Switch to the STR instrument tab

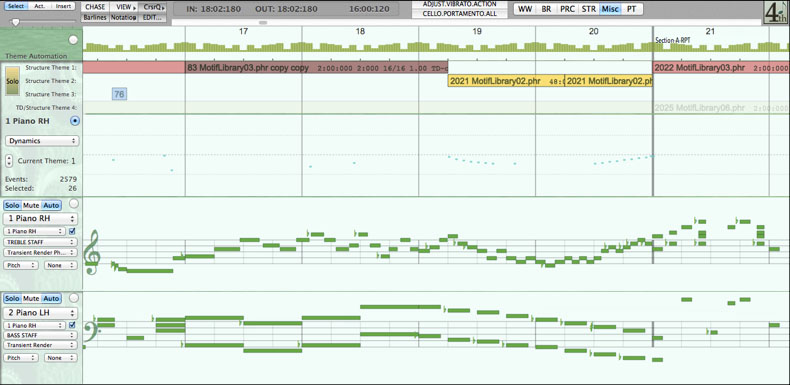point(588,9)
